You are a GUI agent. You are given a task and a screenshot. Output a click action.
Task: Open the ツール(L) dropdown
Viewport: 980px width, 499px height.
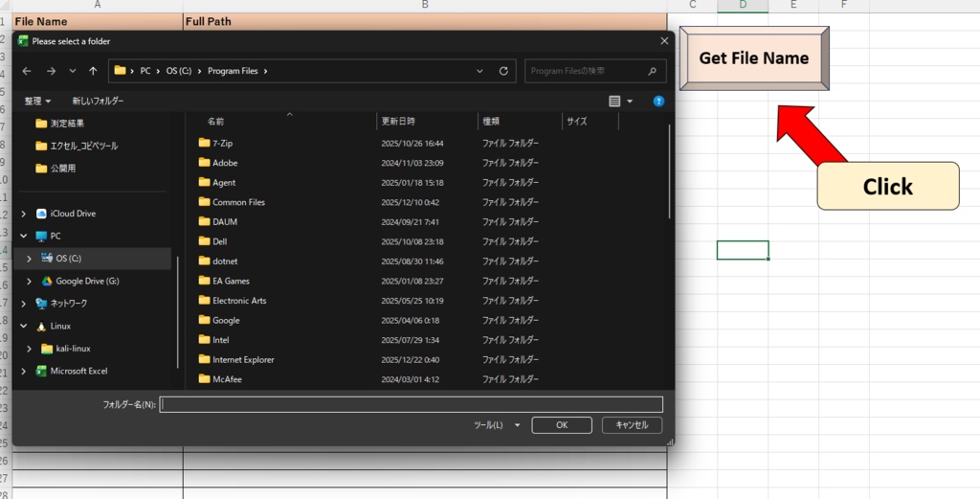coord(497,425)
